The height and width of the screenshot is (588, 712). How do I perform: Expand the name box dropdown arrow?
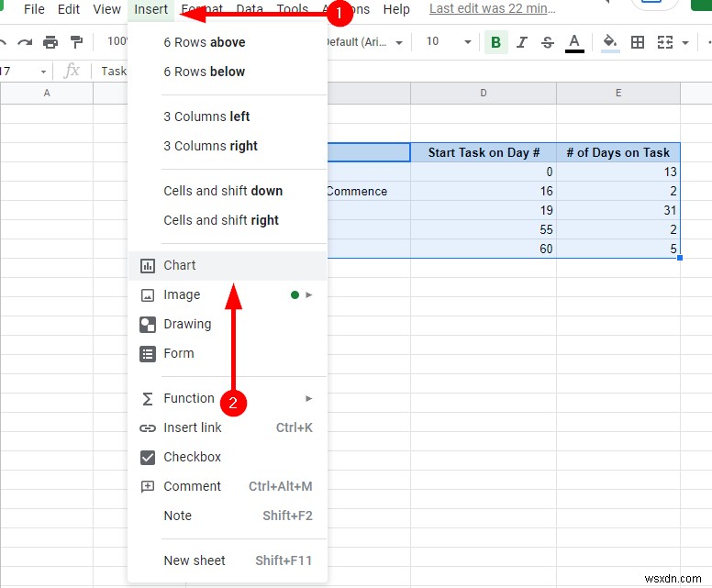(x=43, y=72)
